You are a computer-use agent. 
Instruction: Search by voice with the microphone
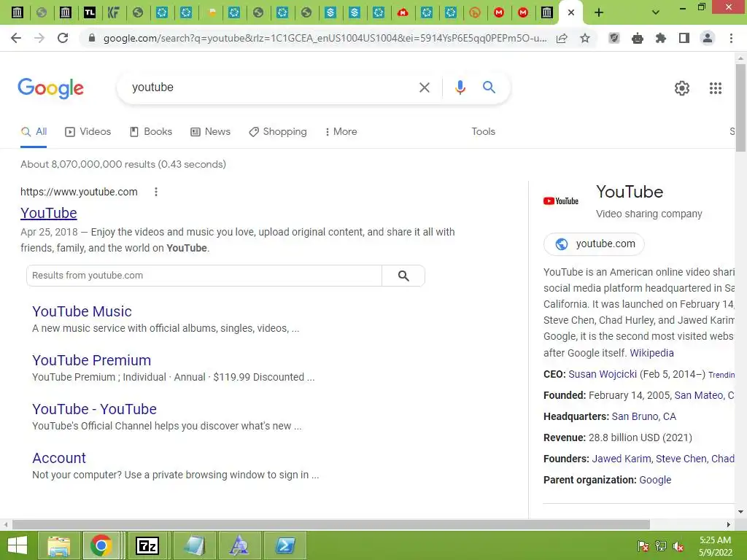(x=460, y=87)
